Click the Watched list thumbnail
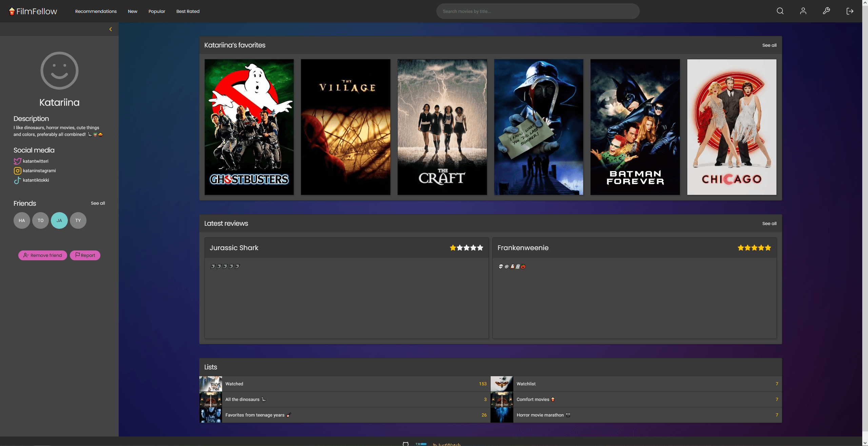 click(211, 384)
